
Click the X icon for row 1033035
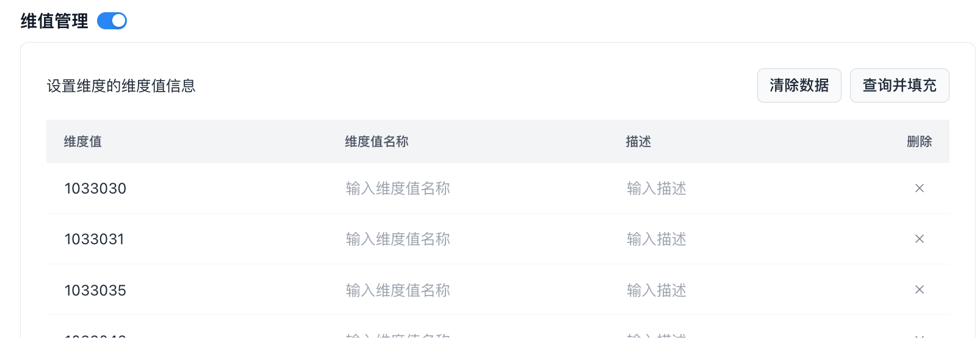coord(919,289)
